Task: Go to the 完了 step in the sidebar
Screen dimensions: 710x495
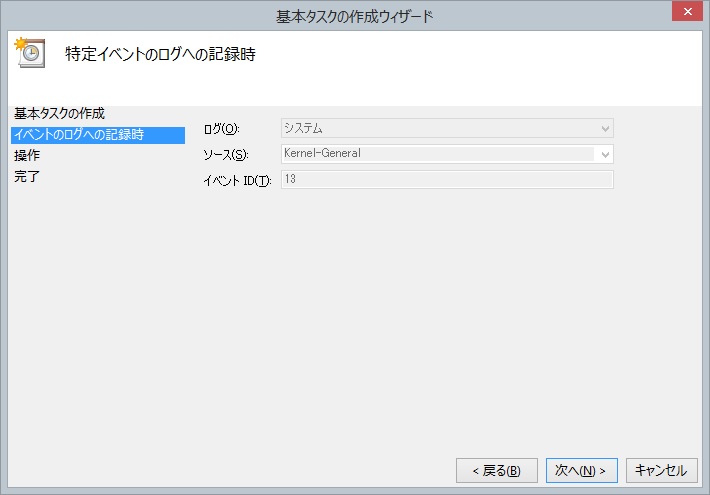Action: (27, 176)
